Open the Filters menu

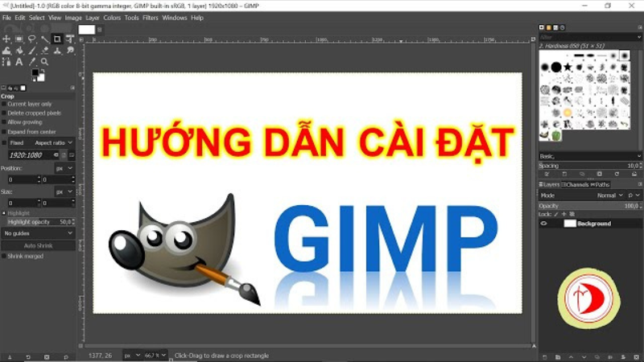pos(151,17)
